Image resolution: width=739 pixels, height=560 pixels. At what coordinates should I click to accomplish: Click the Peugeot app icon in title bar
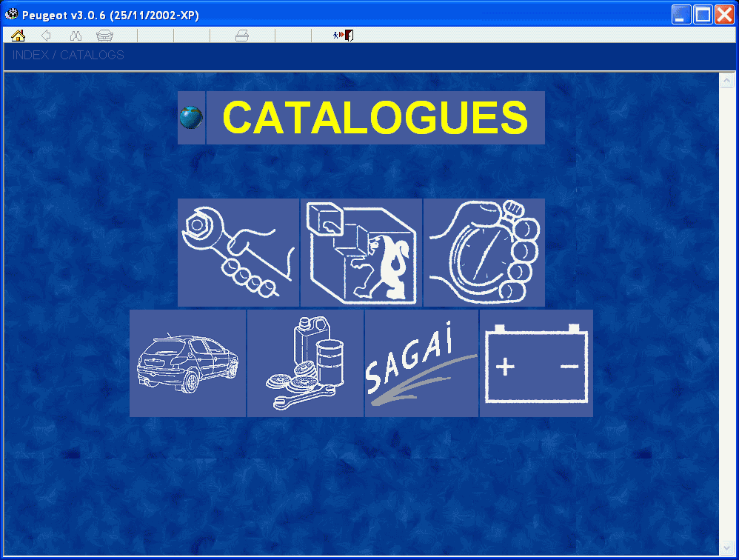click(11, 15)
